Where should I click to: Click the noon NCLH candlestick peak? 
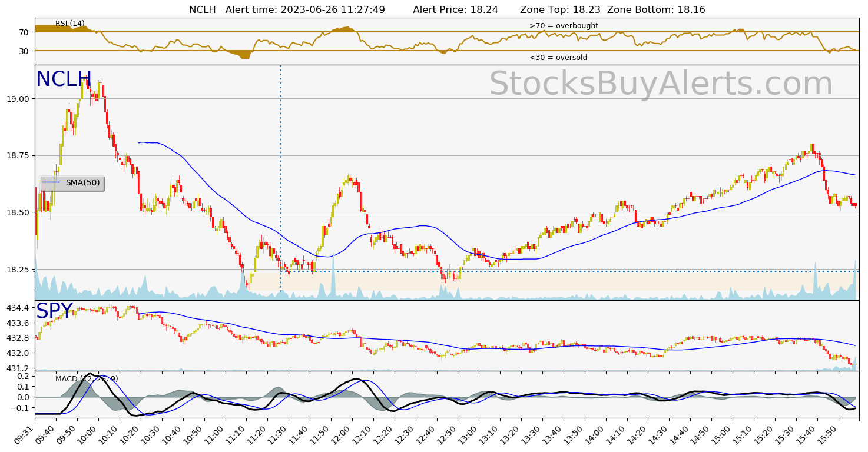point(349,178)
